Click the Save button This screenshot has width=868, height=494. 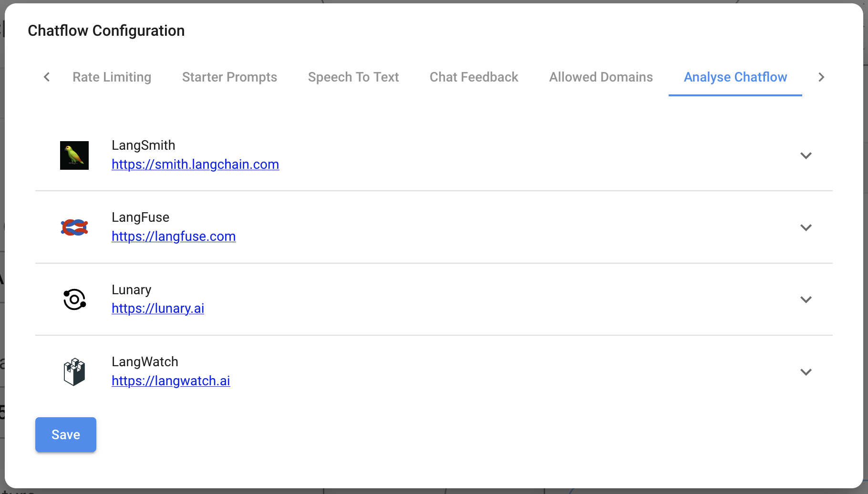point(65,434)
